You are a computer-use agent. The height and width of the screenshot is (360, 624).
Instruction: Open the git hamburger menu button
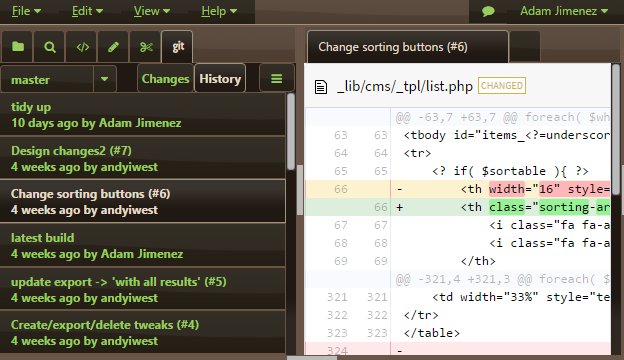277,78
